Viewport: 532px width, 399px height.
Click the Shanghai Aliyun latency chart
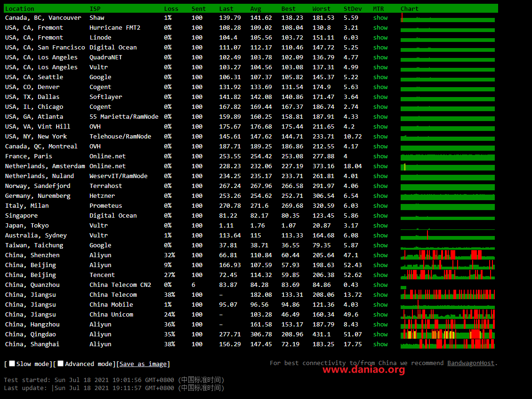click(448, 344)
